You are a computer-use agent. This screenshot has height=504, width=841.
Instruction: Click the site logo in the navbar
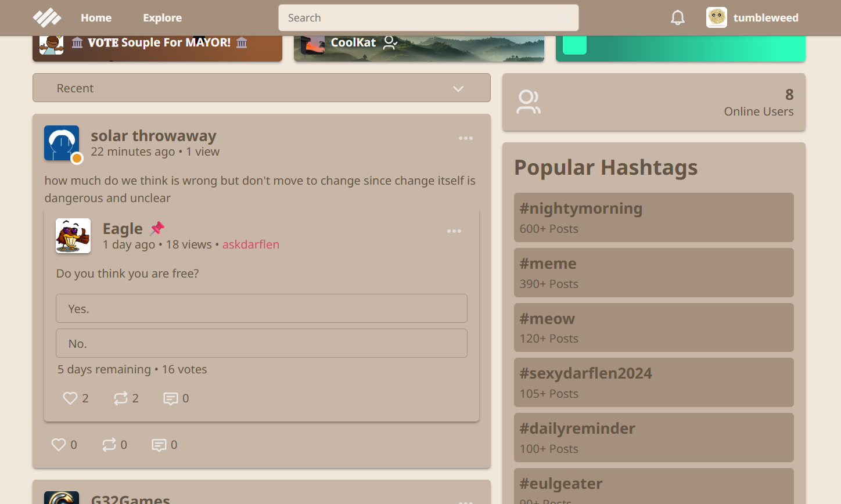tap(46, 18)
